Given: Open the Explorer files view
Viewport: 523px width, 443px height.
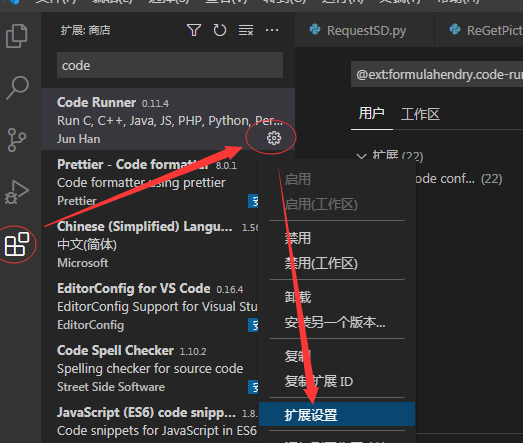Looking at the screenshot, I should click(x=17, y=36).
